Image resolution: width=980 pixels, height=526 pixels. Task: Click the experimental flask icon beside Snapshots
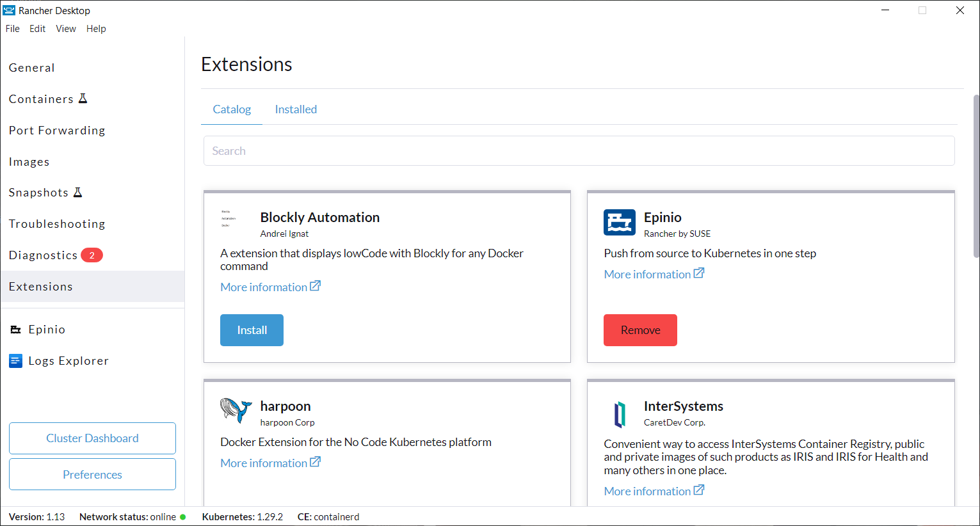pos(77,192)
